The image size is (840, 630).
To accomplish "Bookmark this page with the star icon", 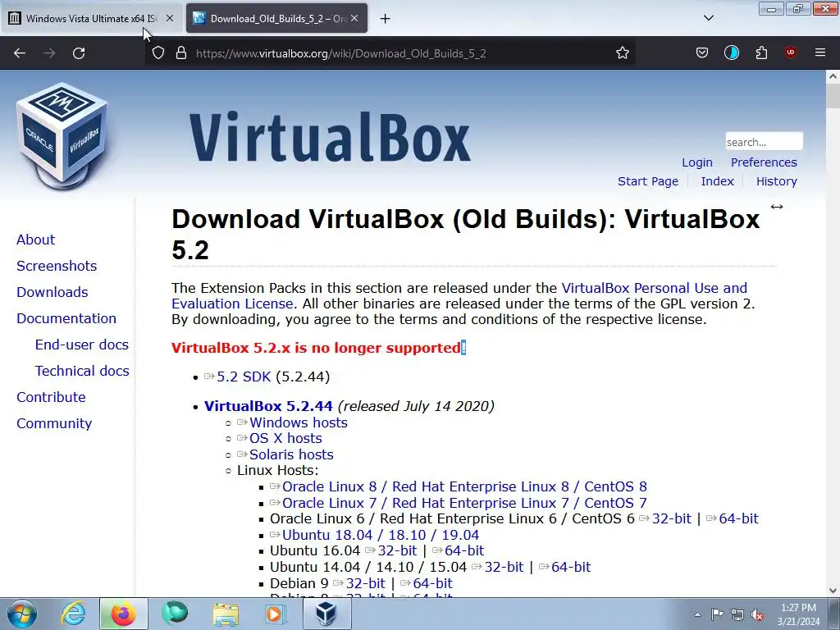I will 622,53.
